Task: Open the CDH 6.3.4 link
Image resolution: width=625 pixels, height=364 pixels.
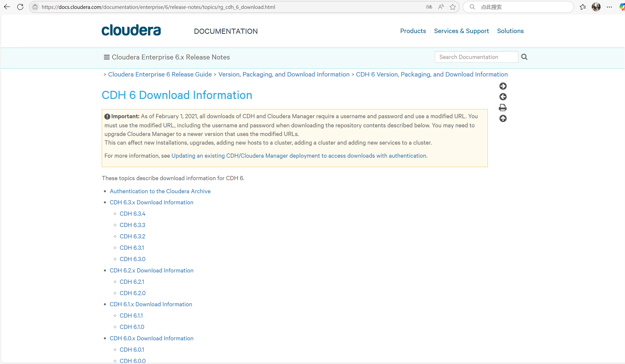Action: coord(133,213)
